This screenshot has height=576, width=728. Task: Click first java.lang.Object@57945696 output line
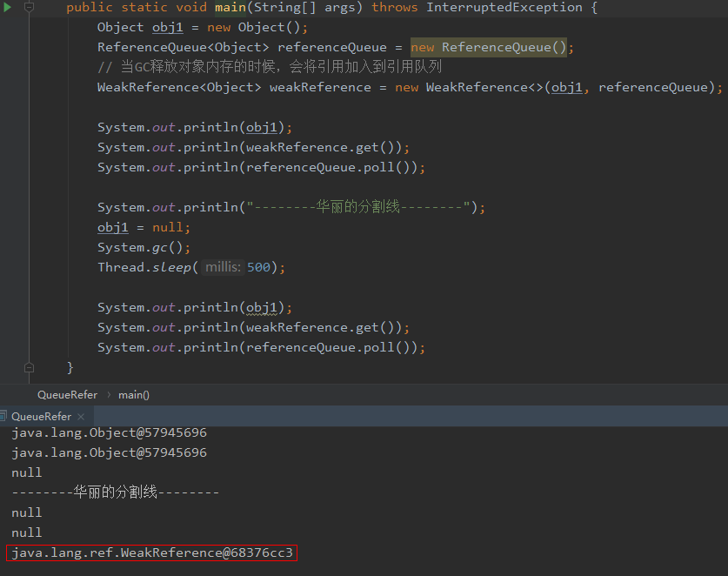coord(109,432)
